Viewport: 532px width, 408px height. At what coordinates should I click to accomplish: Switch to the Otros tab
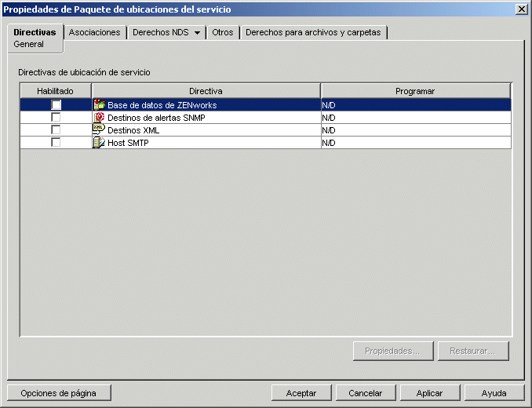pos(223,32)
